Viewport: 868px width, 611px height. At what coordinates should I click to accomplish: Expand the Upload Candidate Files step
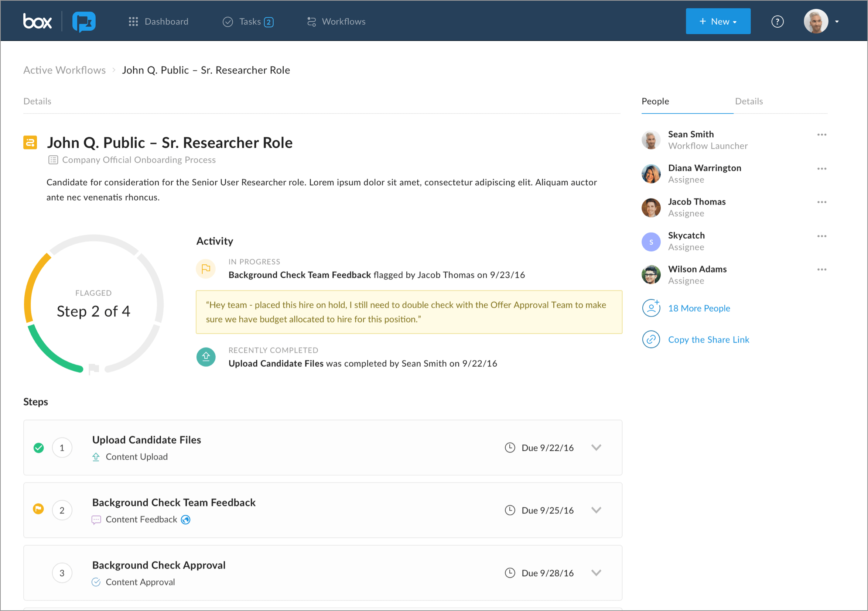click(x=596, y=447)
